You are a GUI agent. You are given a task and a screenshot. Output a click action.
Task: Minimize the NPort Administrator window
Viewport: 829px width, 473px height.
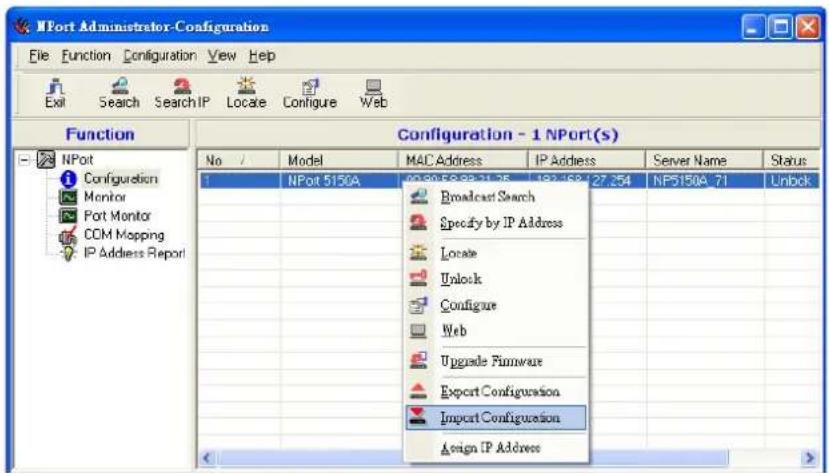[x=754, y=27]
